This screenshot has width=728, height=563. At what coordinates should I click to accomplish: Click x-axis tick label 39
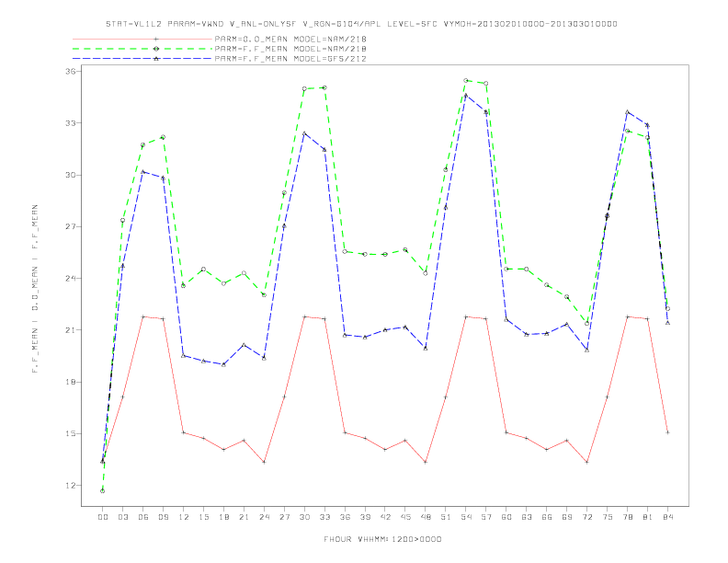(366, 517)
